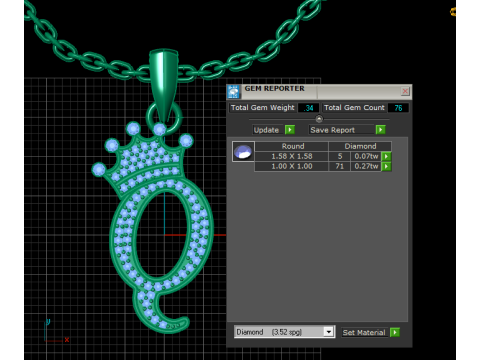Select the round gem thumbnail
Screen dimensions: 480x360
[243, 151]
